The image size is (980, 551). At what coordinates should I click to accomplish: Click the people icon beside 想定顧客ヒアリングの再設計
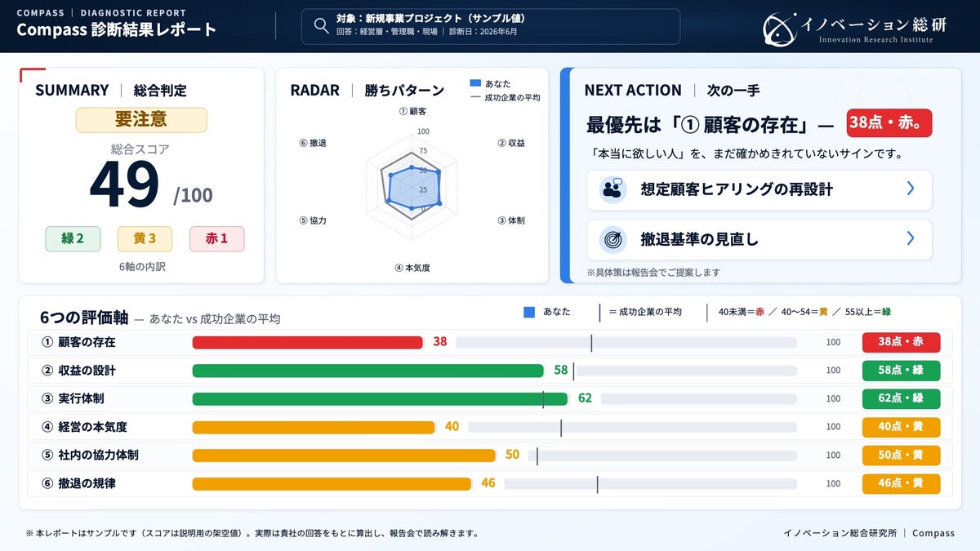[x=612, y=189]
